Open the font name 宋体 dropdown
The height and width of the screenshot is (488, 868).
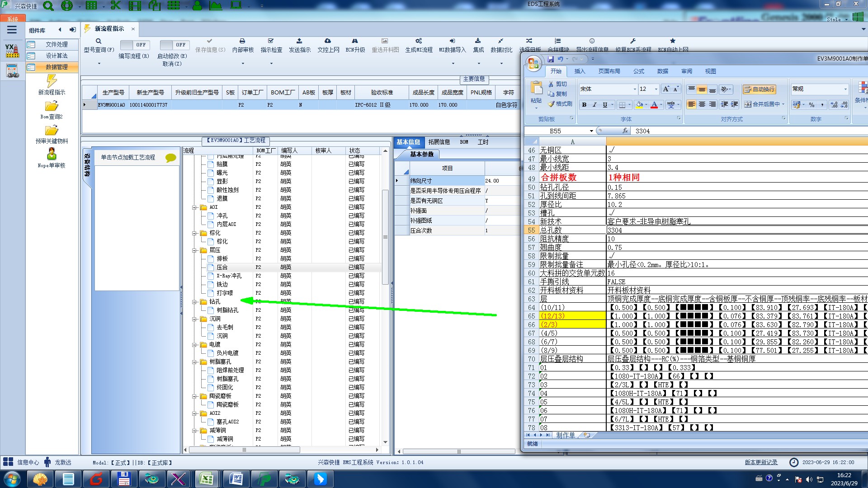[x=634, y=89]
